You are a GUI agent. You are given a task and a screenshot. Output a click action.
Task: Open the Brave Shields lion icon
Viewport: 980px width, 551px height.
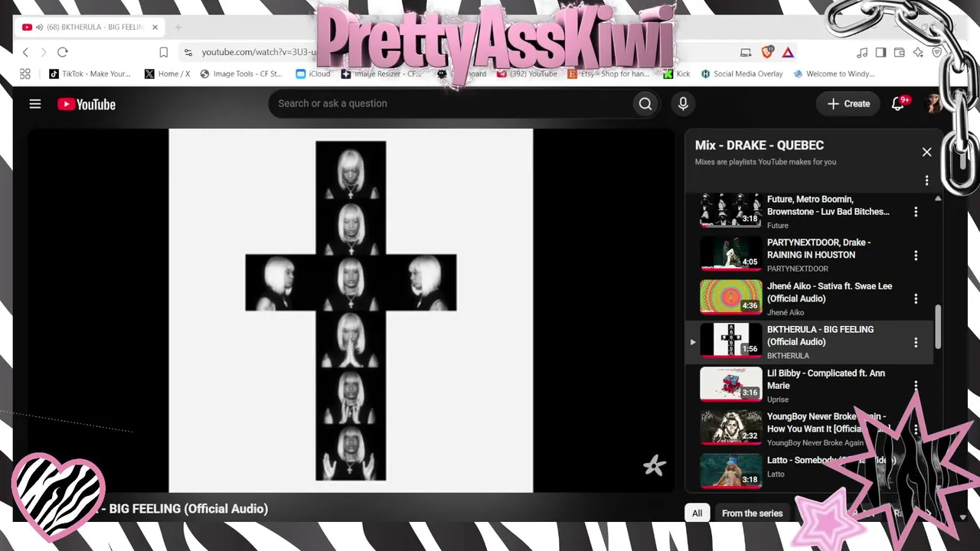768,52
